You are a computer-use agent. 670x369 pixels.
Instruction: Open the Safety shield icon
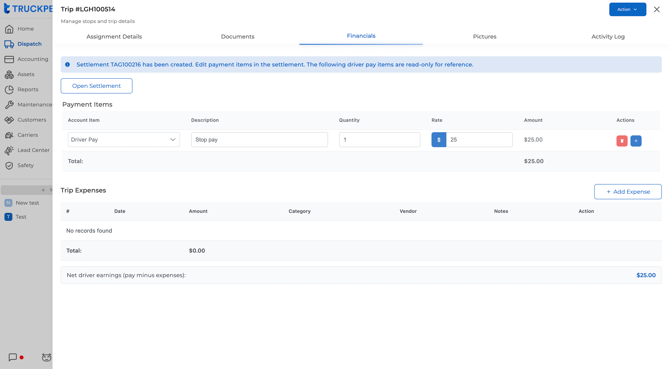pyautogui.click(x=9, y=165)
